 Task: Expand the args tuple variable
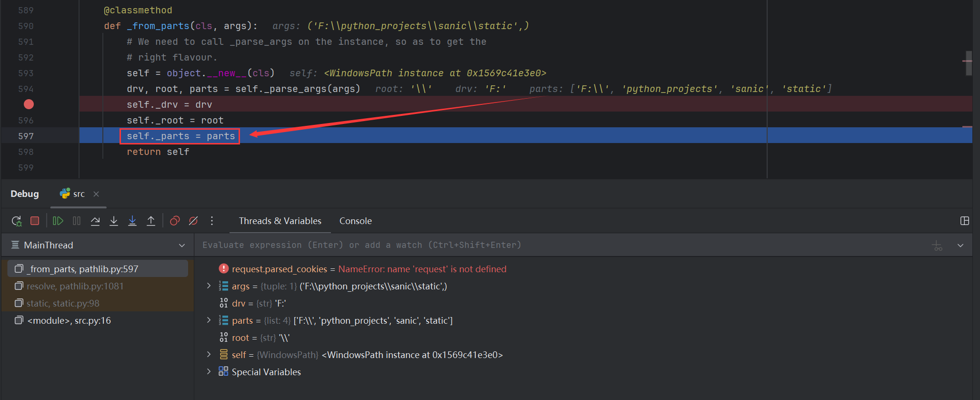tap(209, 286)
